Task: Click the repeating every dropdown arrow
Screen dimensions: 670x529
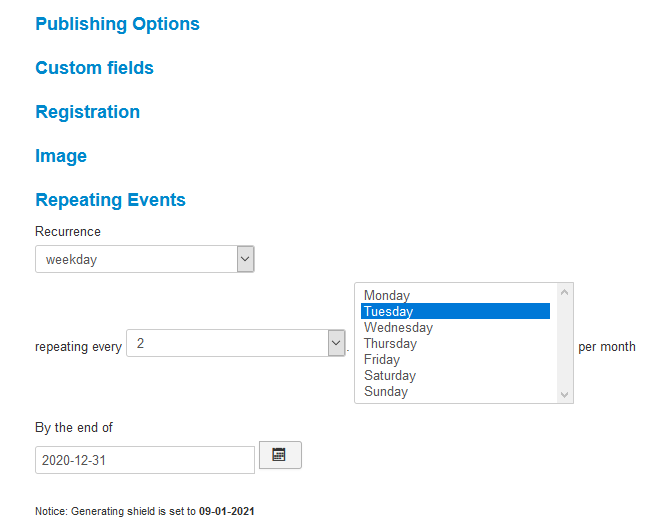Action: 337,343
